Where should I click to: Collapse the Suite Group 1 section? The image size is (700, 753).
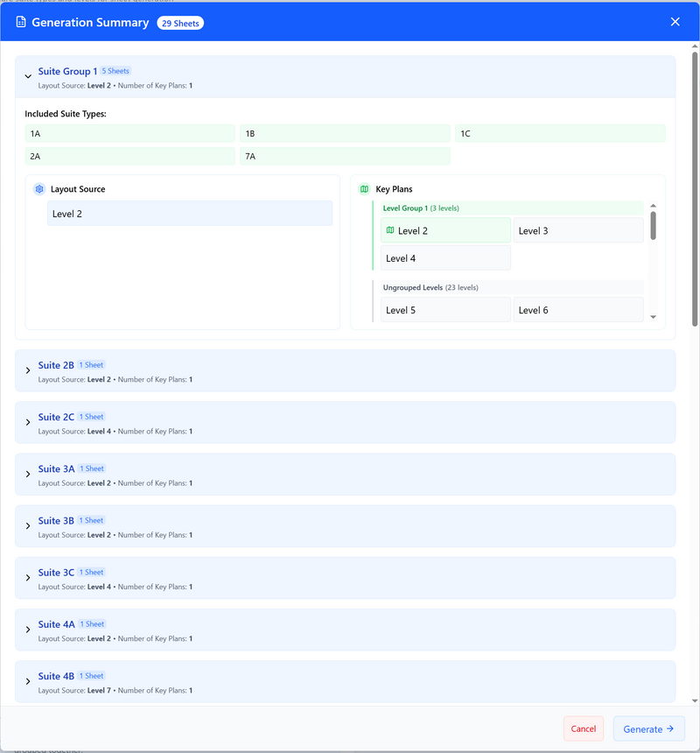[28, 76]
